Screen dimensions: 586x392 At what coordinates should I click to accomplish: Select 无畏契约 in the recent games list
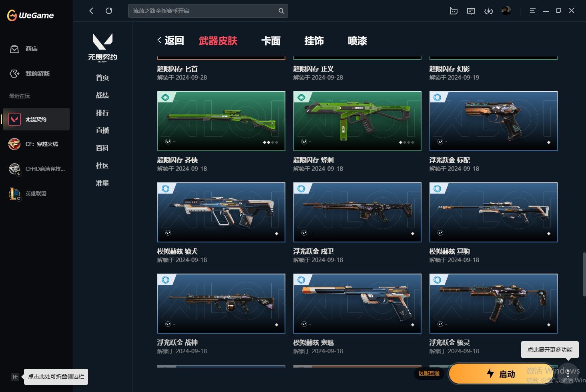[36, 119]
